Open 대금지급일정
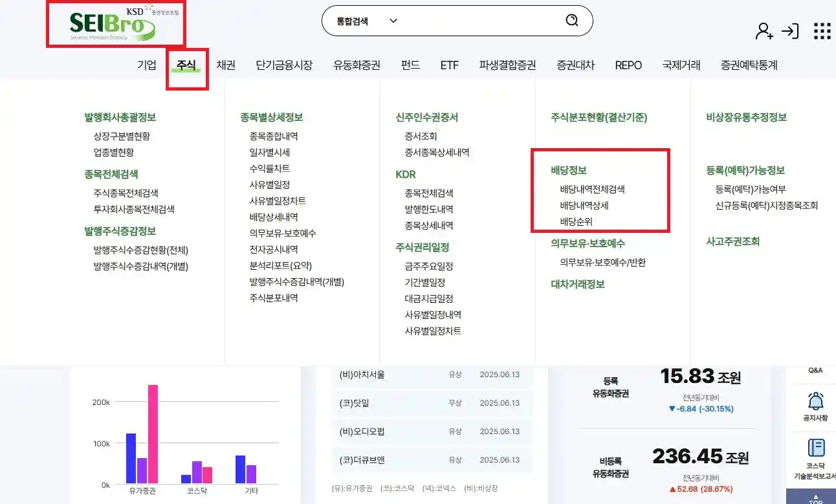836x504 pixels. coord(429,298)
